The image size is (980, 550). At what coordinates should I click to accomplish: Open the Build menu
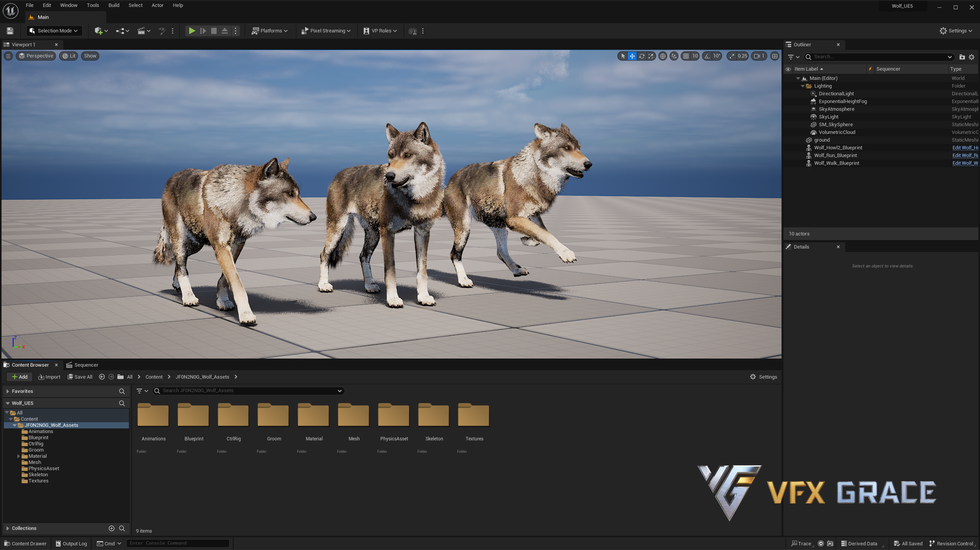tap(114, 5)
